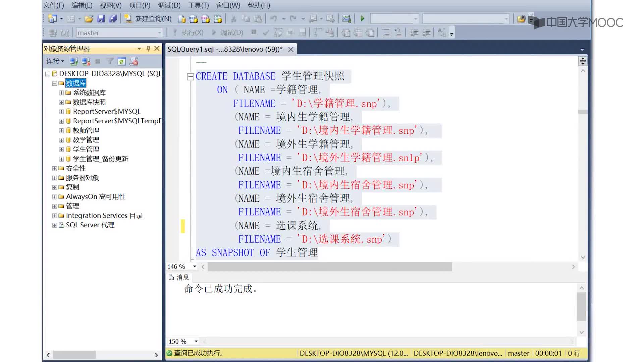
Task: Click the green Start play icon
Action: click(363, 19)
